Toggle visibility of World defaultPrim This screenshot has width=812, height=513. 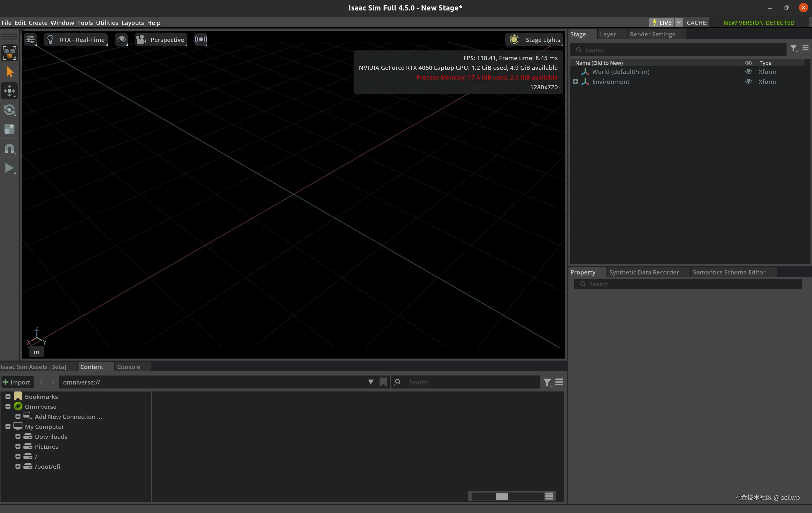click(x=748, y=72)
